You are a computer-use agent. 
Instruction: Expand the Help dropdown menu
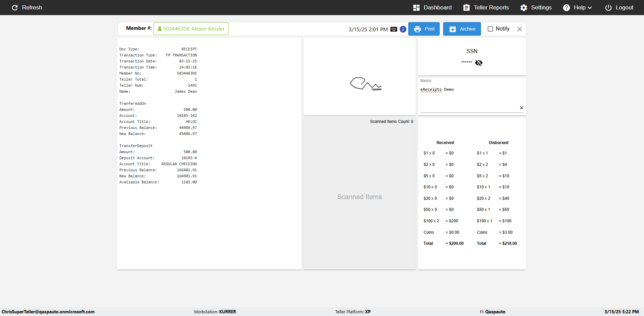tap(577, 7)
